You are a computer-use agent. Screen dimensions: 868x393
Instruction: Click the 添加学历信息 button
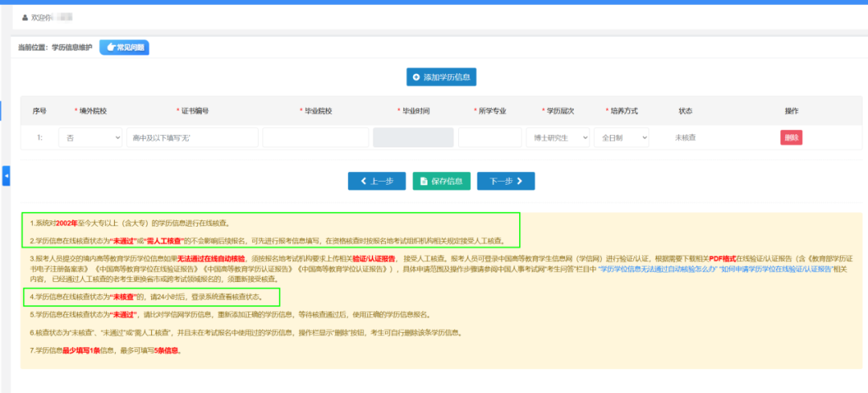tap(441, 77)
